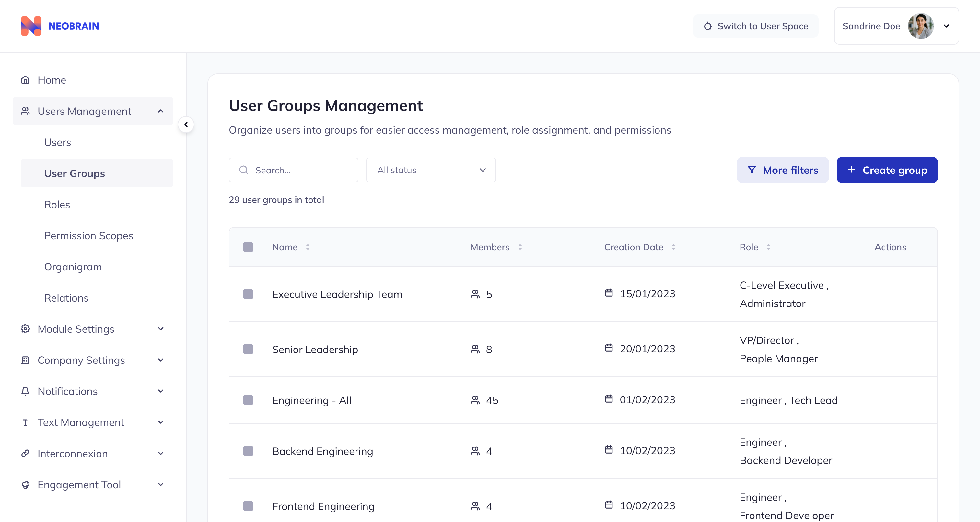980x522 pixels.
Task: Click the Users Management people icon
Action: point(26,111)
